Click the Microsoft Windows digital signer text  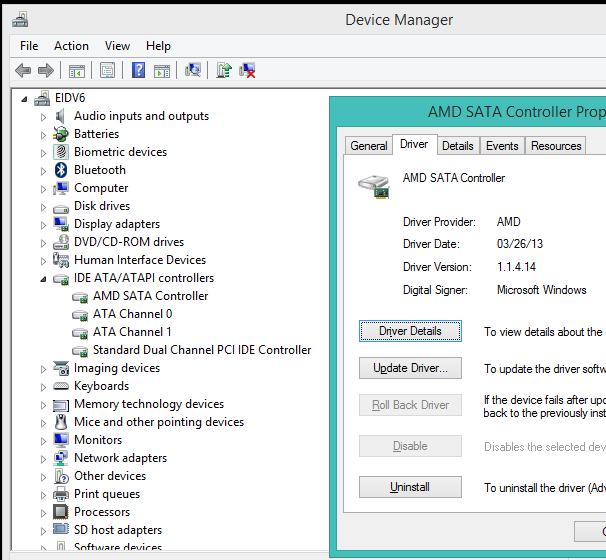[x=541, y=290]
